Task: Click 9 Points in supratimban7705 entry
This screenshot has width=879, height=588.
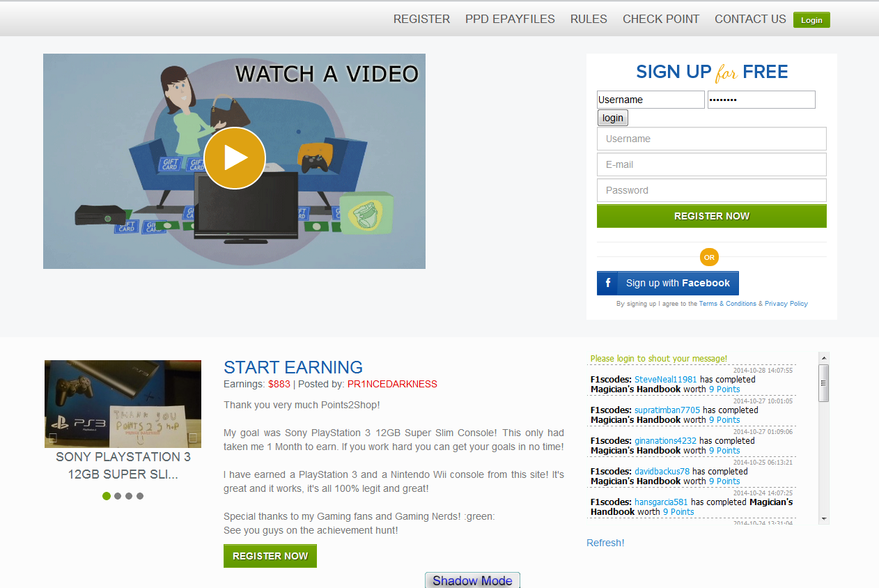Action: pyautogui.click(x=724, y=420)
